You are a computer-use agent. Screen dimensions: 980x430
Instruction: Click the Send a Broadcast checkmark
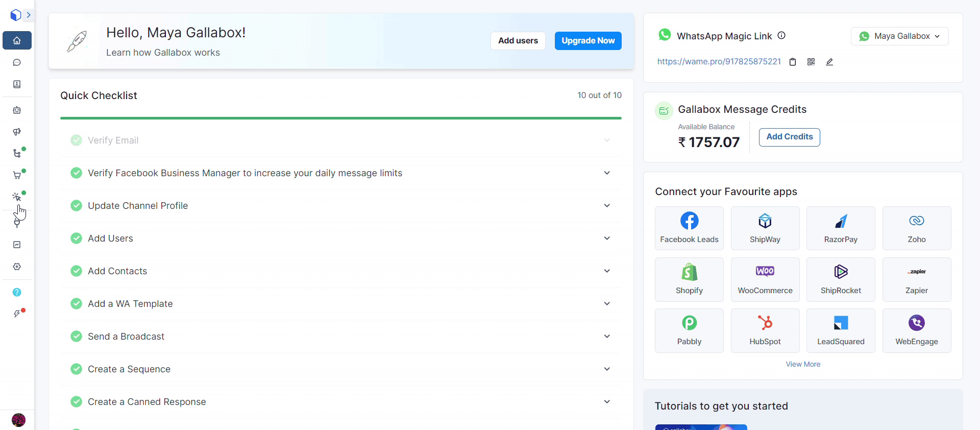pyautogui.click(x=76, y=337)
